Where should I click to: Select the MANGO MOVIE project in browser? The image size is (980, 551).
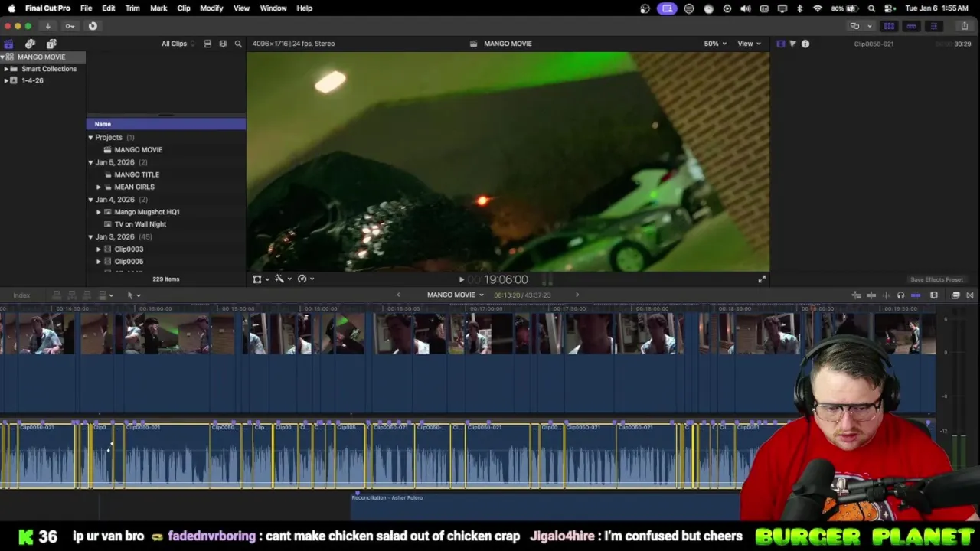point(138,150)
